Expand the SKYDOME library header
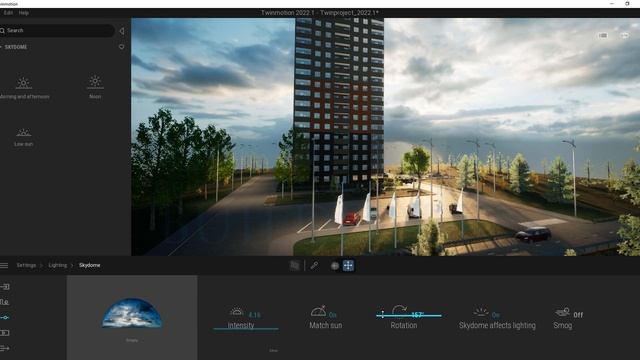The width and height of the screenshot is (640, 360). 14,47
